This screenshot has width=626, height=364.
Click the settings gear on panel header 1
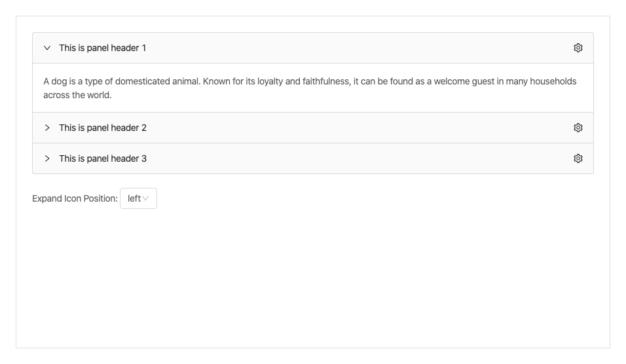578,48
